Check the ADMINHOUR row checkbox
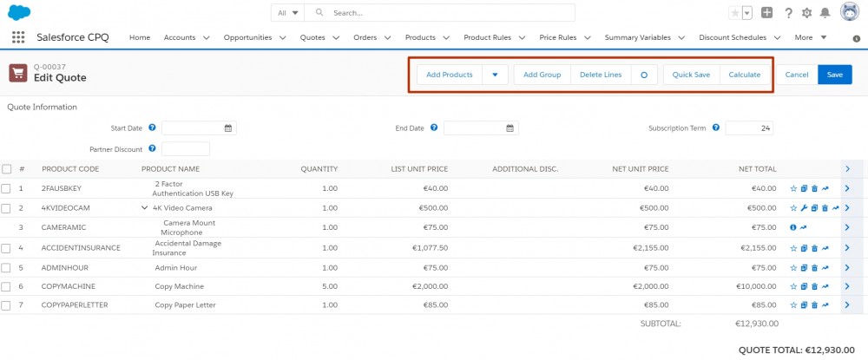This screenshot has width=868, height=360. [5, 268]
